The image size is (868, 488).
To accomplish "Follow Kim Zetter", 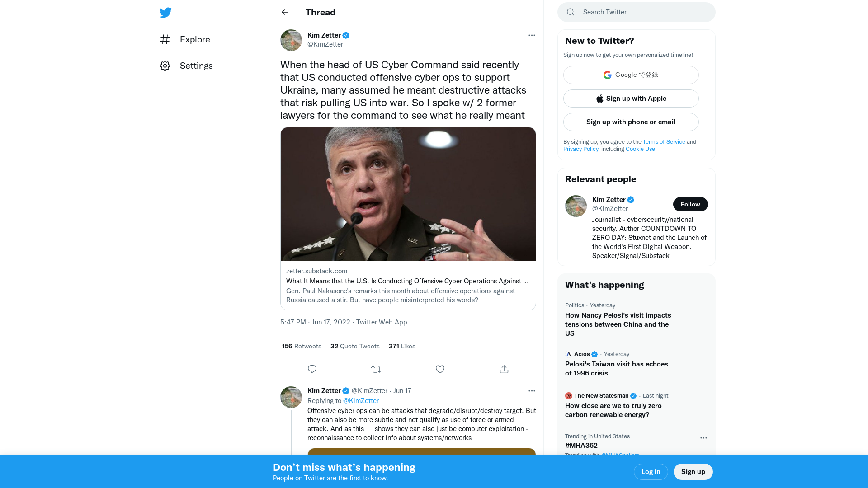I will (690, 204).
